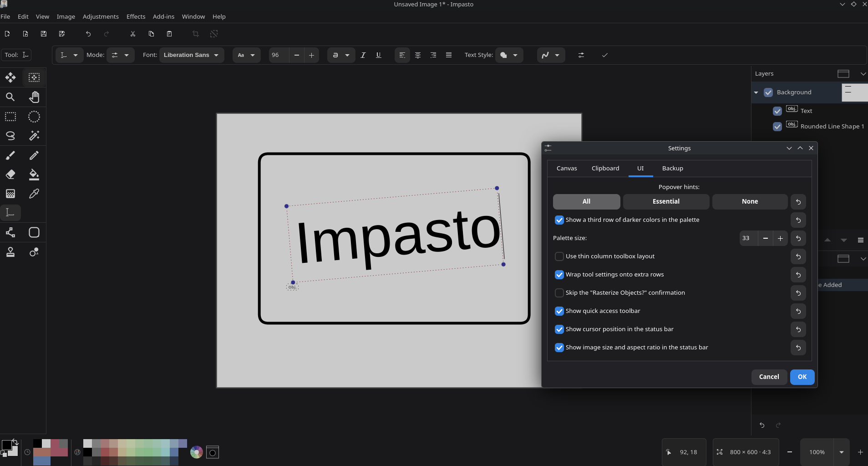Increase the Palette size value
Viewport: 868px width, 466px height.
[x=780, y=238]
